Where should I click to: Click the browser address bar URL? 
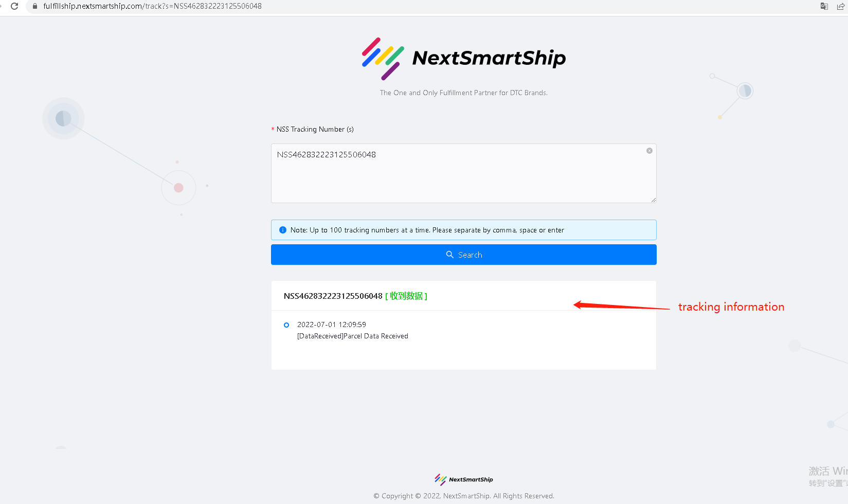coord(152,6)
